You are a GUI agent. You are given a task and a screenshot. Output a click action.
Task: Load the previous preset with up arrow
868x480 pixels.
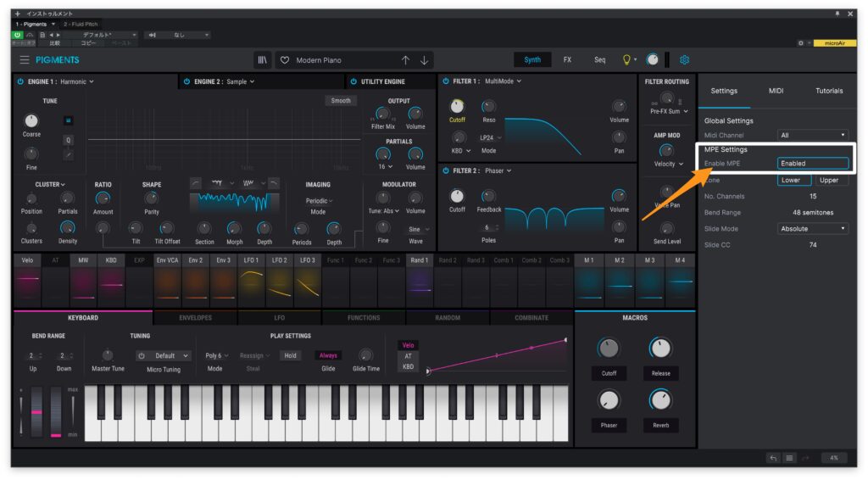pos(405,60)
